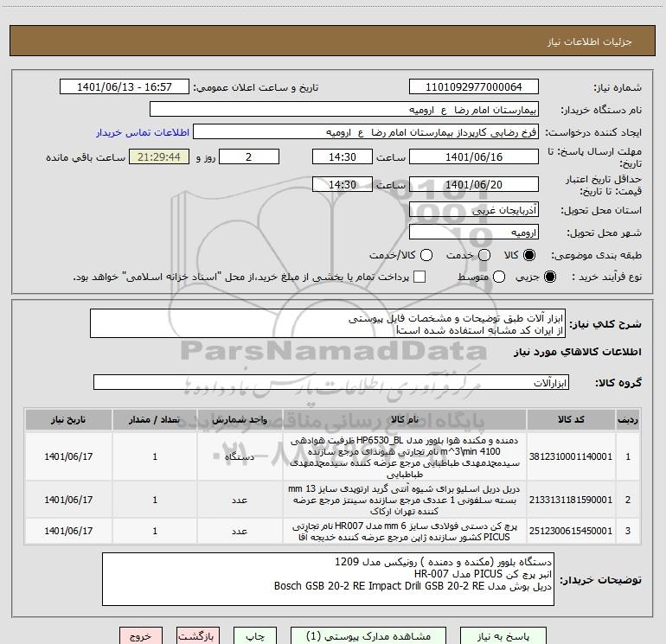Click the پاسخ به نیاز button
The width and height of the screenshot is (666, 644).
(x=503, y=636)
